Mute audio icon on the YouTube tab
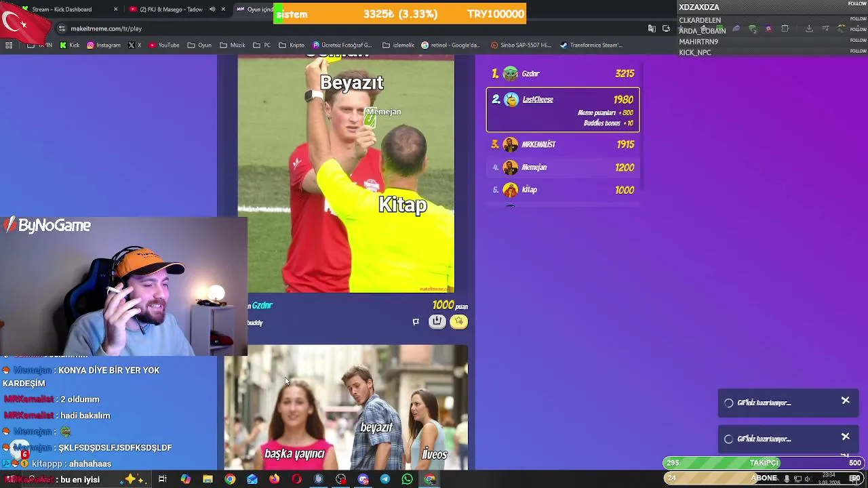 click(x=212, y=9)
